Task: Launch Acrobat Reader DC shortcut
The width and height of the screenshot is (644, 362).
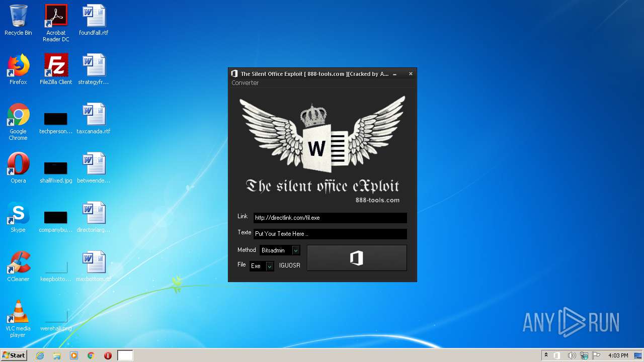Action: (x=56, y=23)
